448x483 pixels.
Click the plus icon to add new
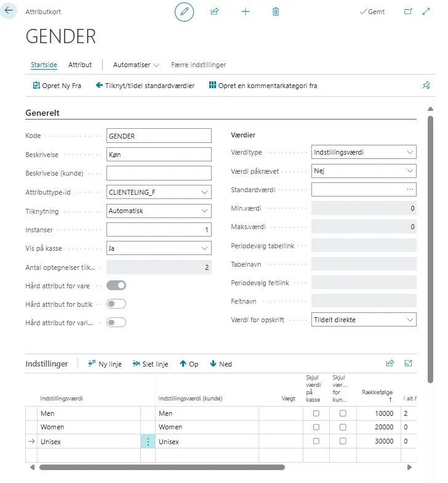coord(246,12)
